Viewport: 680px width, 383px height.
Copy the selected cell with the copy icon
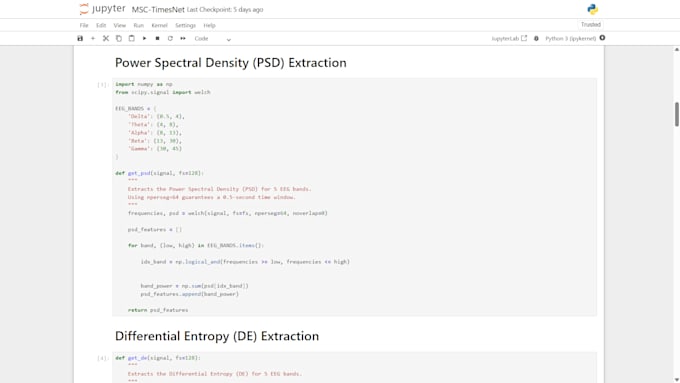click(119, 39)
